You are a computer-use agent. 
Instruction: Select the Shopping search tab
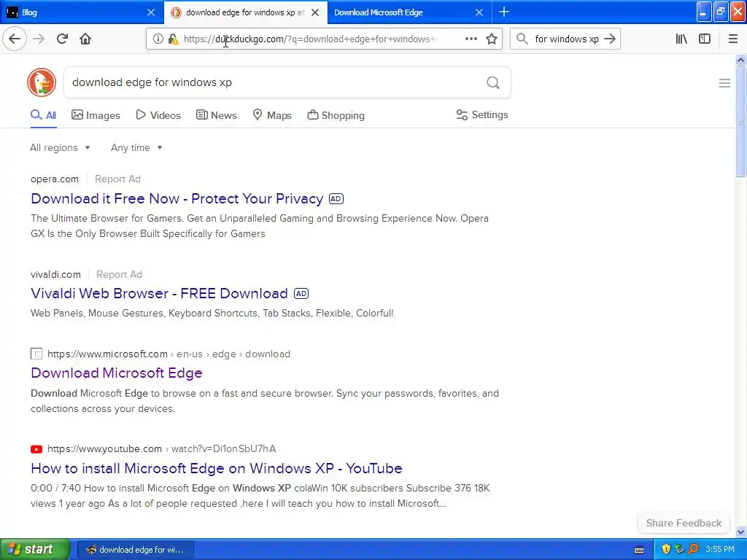[336, 115]
